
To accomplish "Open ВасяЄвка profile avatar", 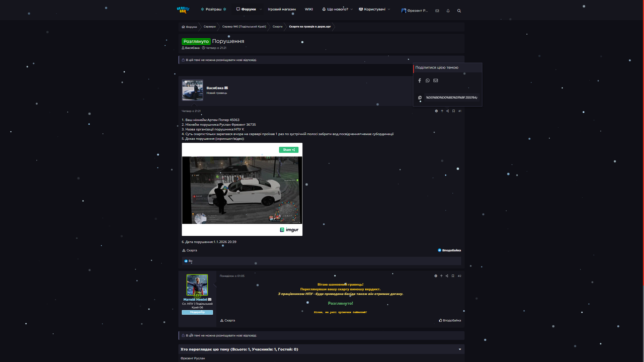I will click(193, 90).
